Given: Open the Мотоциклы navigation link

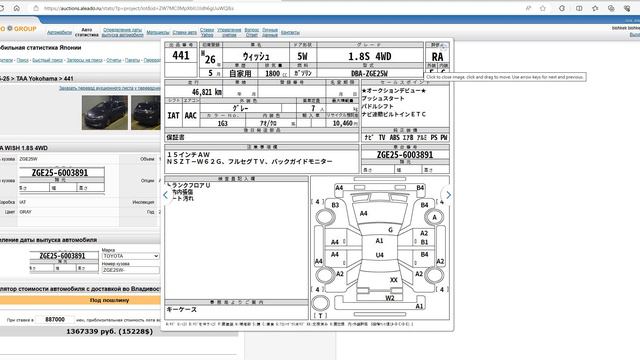Looking at the screenshot, I should [x=158, y=32].
